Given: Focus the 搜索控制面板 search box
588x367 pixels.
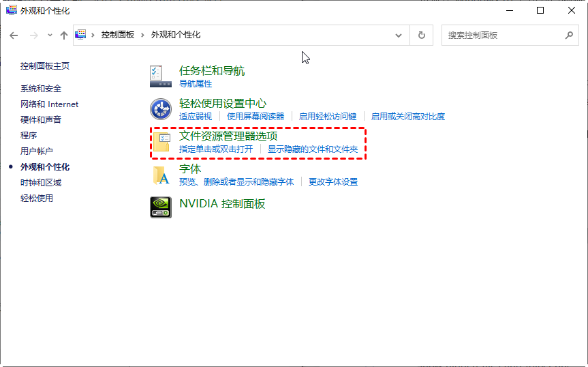Looking at the screenshot, I should coord(510,35).
